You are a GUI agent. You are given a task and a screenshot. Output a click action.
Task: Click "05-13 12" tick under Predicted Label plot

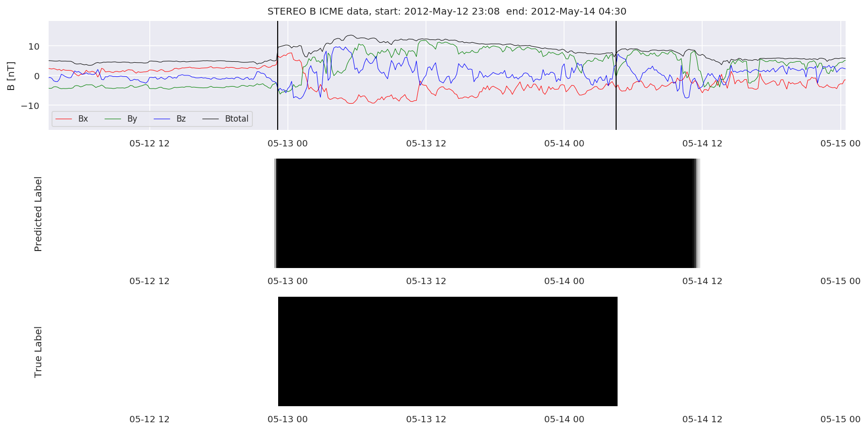[426, 281]
